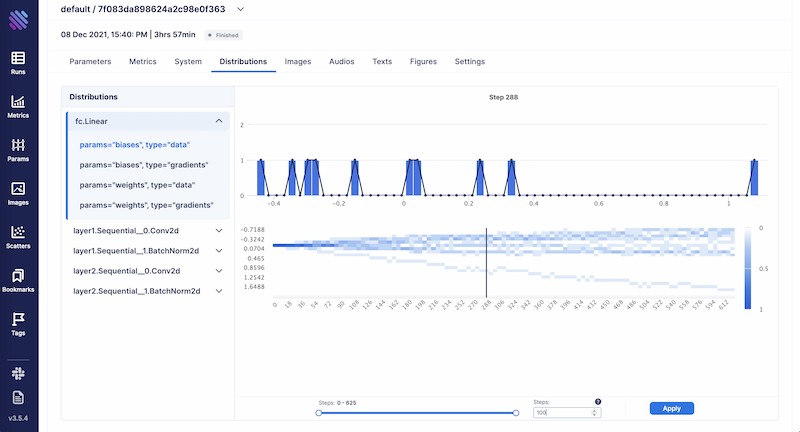Viewport: 800px width, 432px height.
Task: Select params="weights", type="gradients" item
Action: pyautogui.click(x=145, y=205)
